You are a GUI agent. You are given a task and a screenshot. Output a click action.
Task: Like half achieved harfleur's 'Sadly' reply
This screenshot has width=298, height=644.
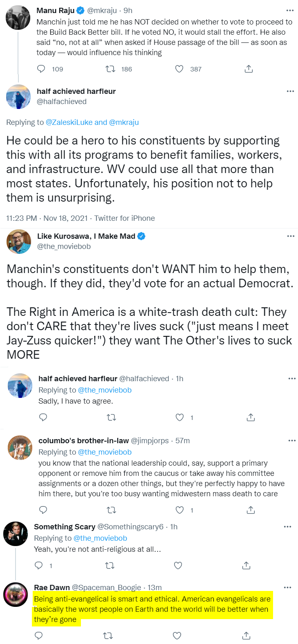click(179, 417)
